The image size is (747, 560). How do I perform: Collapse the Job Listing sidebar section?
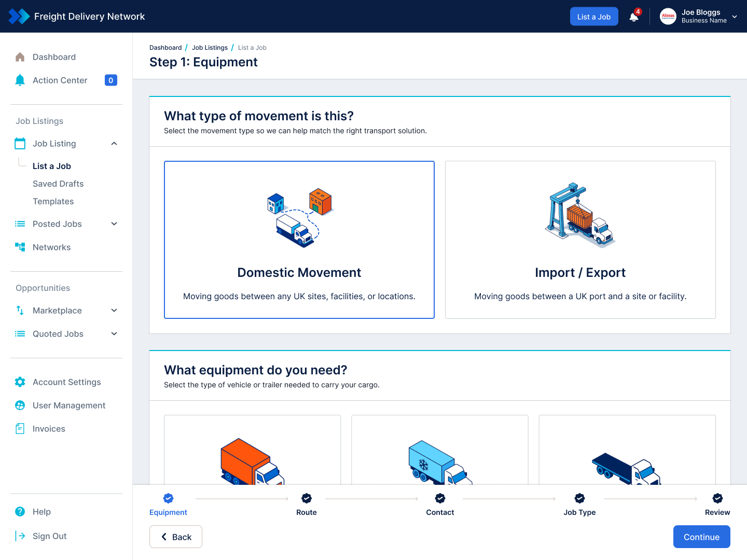point(114,144)
